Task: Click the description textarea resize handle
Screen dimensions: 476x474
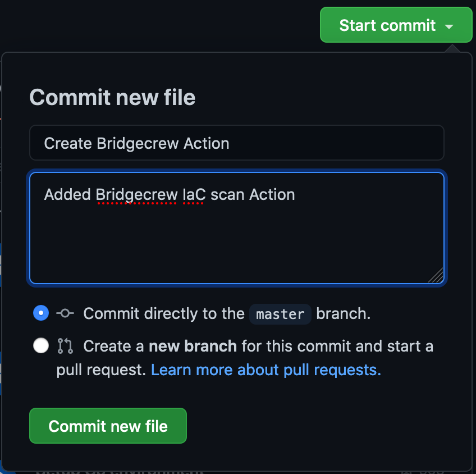Action: pos(436,276)
